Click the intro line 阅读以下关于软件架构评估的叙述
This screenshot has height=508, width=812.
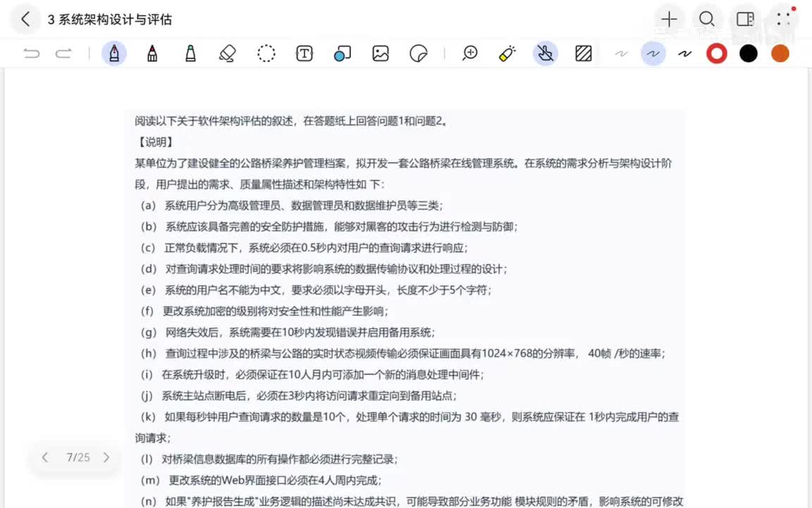tap(291, 121)
